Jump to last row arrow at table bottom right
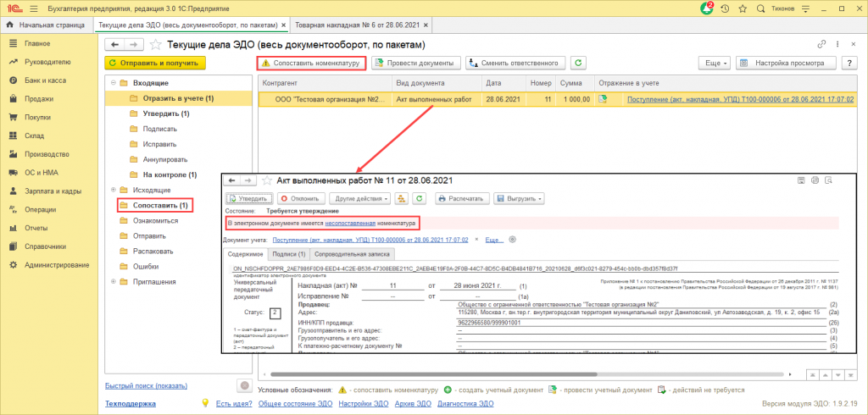The width and height of the screenshot is (868, 415). click(x=852, y=374)
